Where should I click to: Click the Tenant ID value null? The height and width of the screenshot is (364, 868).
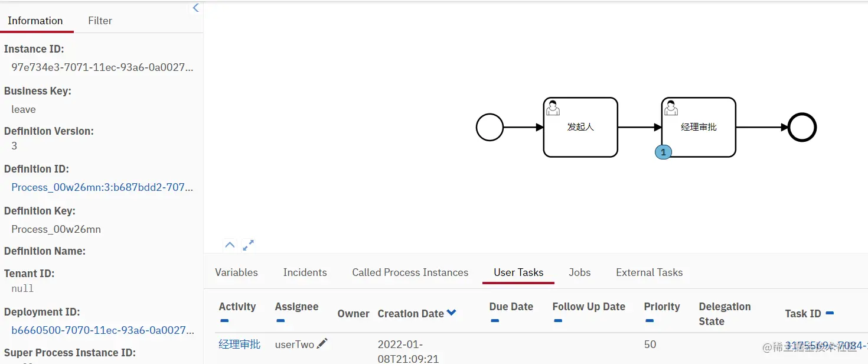22,288
